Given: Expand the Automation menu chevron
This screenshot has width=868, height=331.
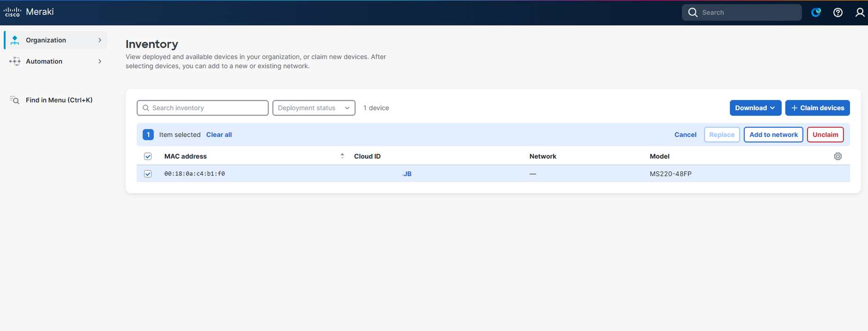Looking at the screenshot, I should pos(99,61).
